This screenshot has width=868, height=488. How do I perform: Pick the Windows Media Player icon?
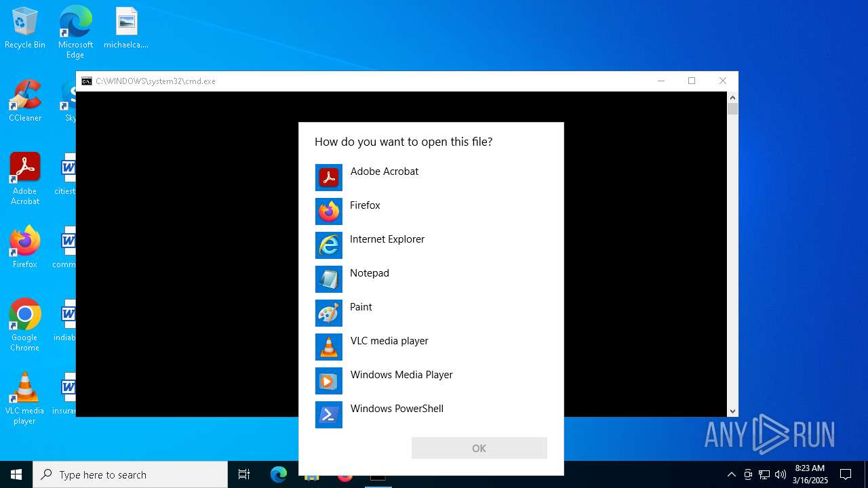[x=329, y=381]
